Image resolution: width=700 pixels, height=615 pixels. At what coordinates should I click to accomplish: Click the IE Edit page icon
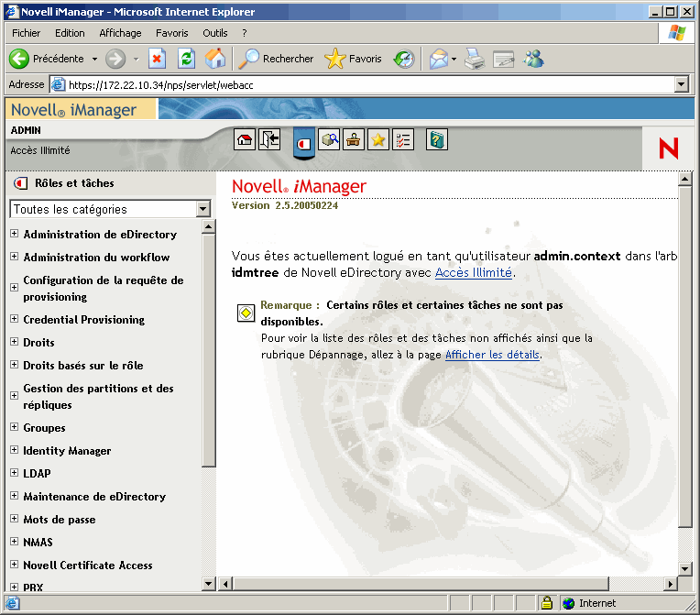click(504, 59)
